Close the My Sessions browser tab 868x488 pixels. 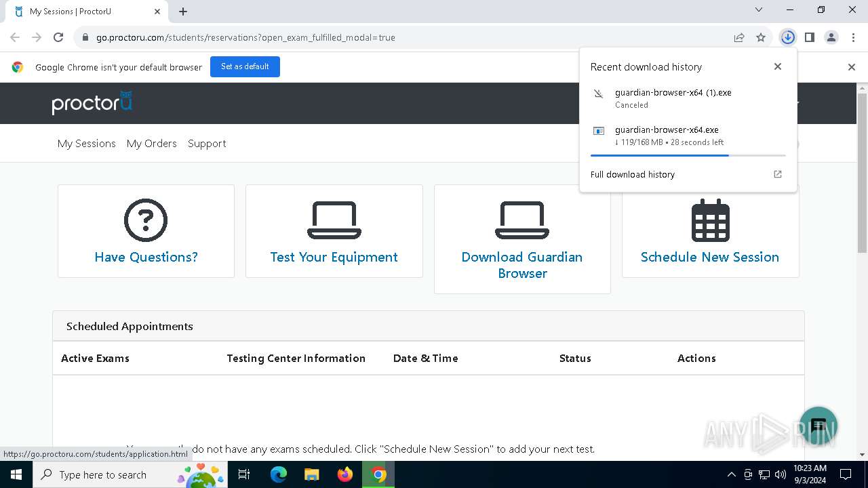(x=157, y=12)
